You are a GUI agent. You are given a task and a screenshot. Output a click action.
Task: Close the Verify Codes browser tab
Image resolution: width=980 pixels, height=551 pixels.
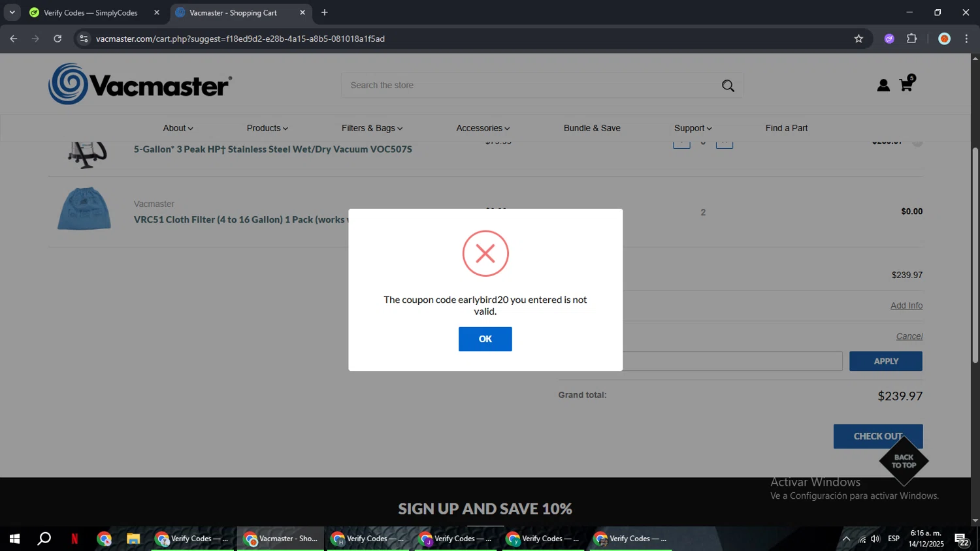coord(157,12)
